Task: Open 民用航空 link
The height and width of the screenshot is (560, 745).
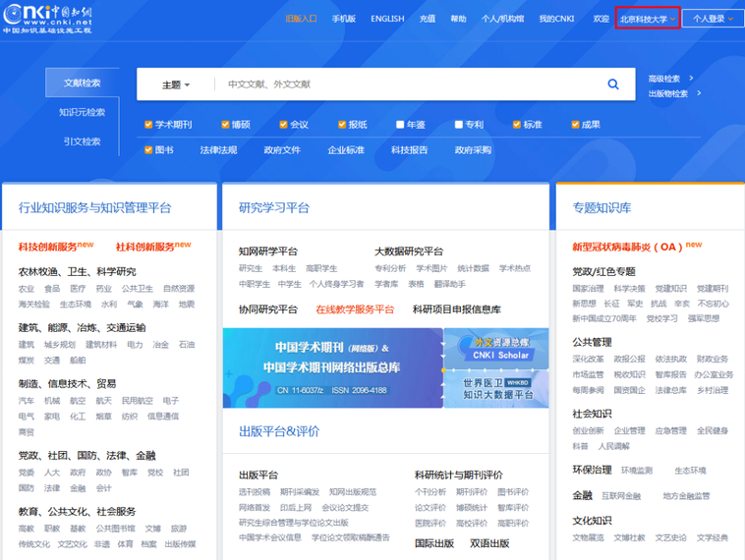Action: (x=138, y=401)
